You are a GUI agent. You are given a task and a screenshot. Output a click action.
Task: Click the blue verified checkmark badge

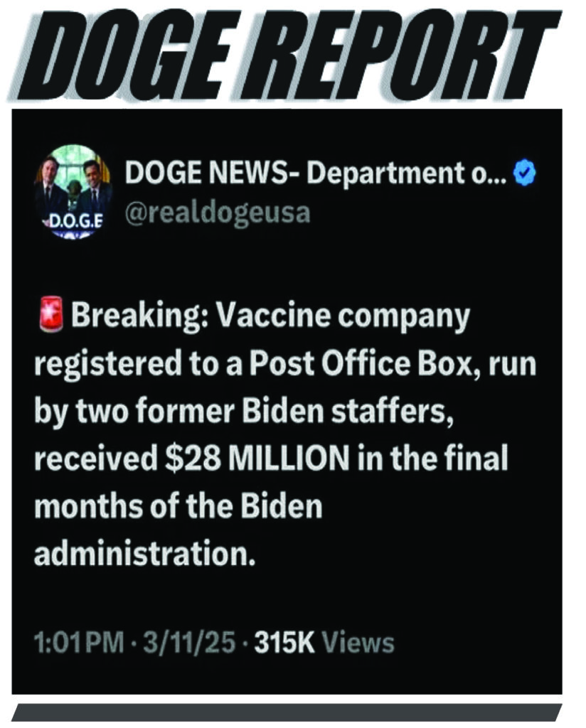(524, 174)
